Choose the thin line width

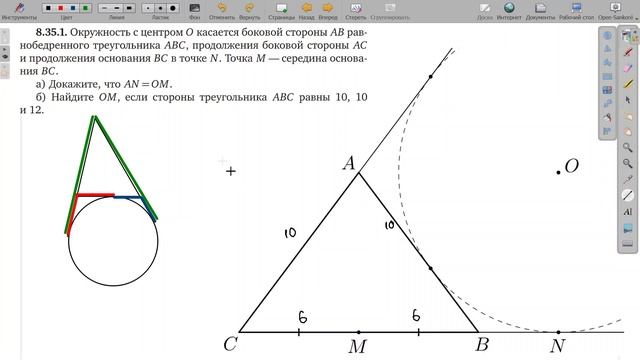pyautogui.click(x=104, y=8)
